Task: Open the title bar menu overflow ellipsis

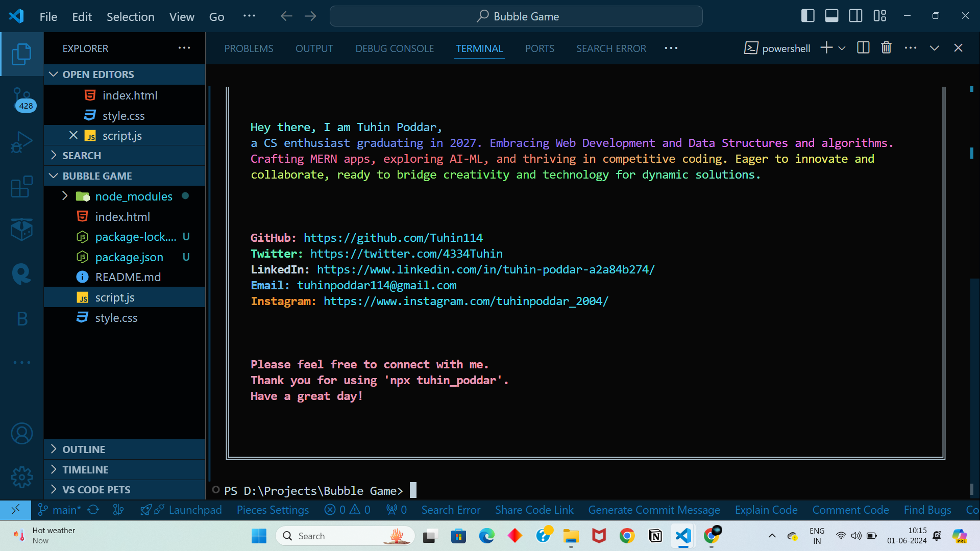Action: point(249,16)
